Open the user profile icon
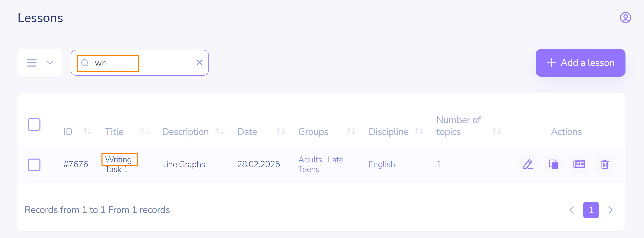The height and width of the screenshot is (238, 644). coord(625,18)
